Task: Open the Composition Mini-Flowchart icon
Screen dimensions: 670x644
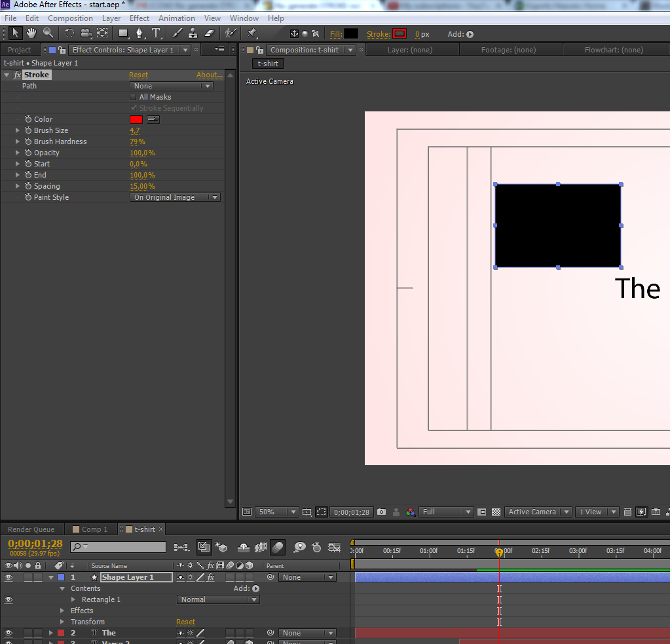Action: [181, 548]
